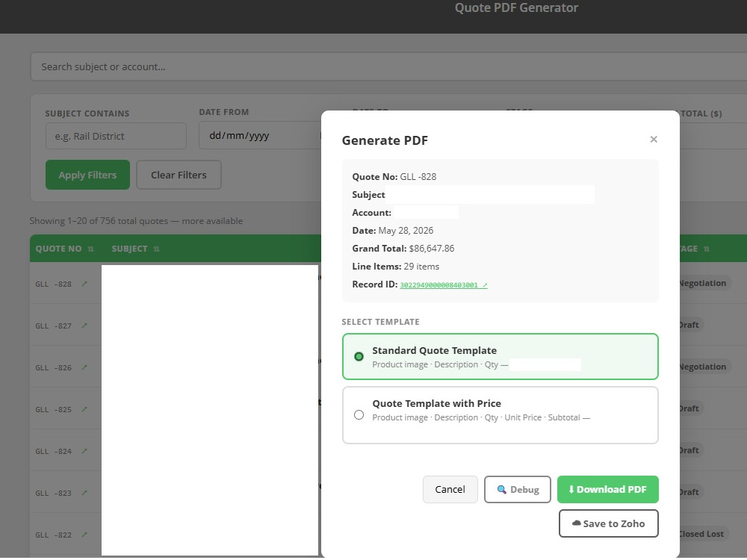Viewport: 747px width, 560px height.
Task: Click Apply Filters button
Action: click(x=87, y=175)
